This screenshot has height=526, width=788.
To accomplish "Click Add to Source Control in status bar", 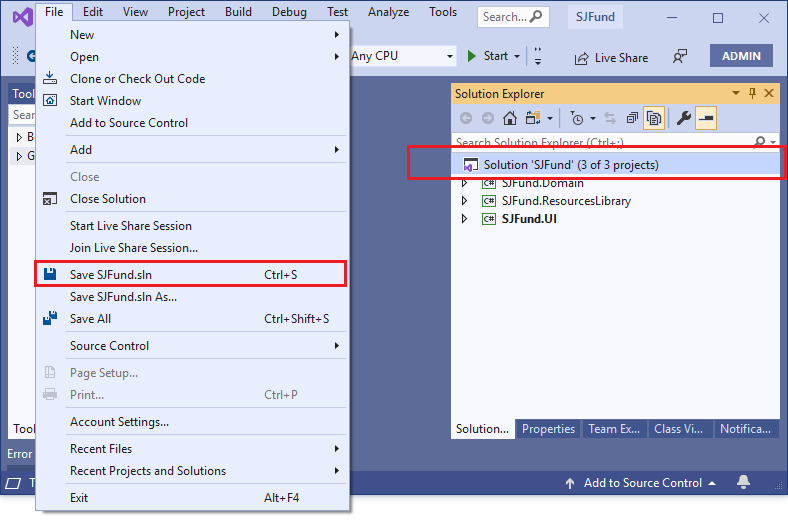I will click(x=640, y=483).
